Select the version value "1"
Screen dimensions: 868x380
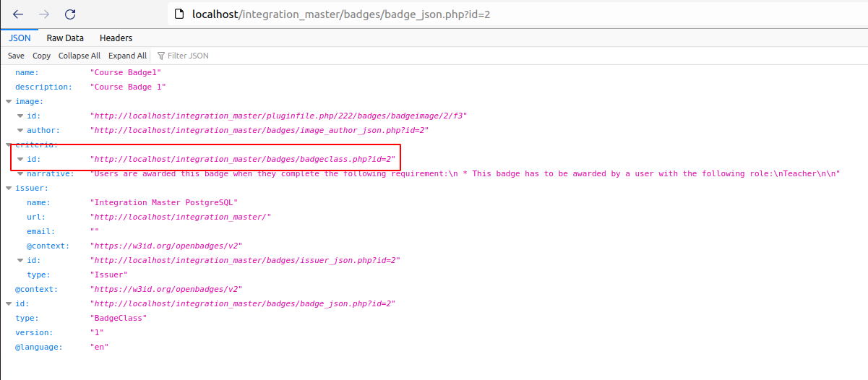coord(97,332)
